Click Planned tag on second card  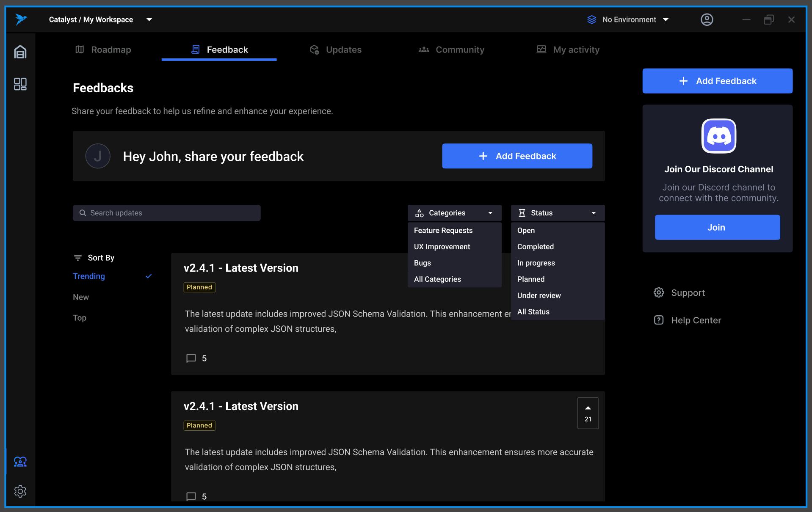tap(199, 425)
